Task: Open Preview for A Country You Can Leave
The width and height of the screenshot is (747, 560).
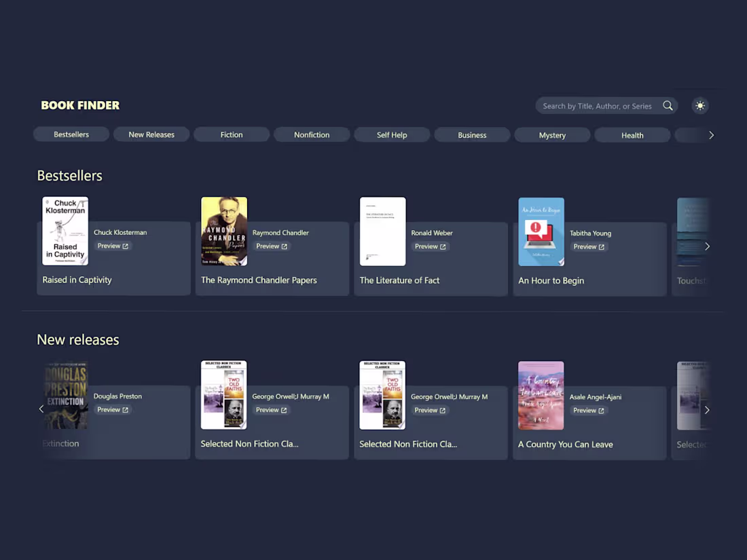Action: (x=589, y=410)
